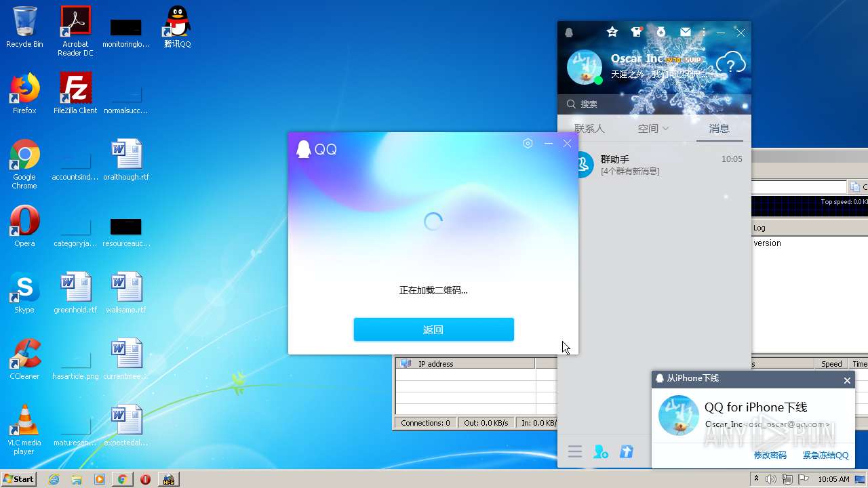Select the Opera desktop icon
The width and height of the screenshot is (868, 488).
point(24,226)
